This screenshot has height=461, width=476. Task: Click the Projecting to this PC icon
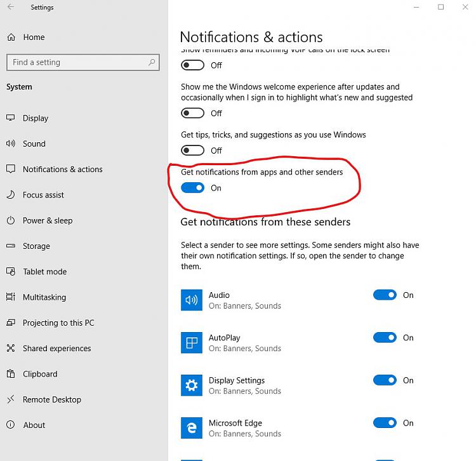[x=11, y=323]
